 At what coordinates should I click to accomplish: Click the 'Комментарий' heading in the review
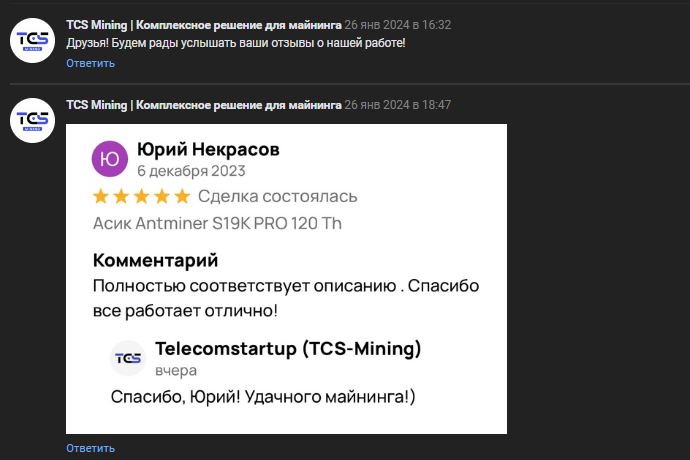154,261
